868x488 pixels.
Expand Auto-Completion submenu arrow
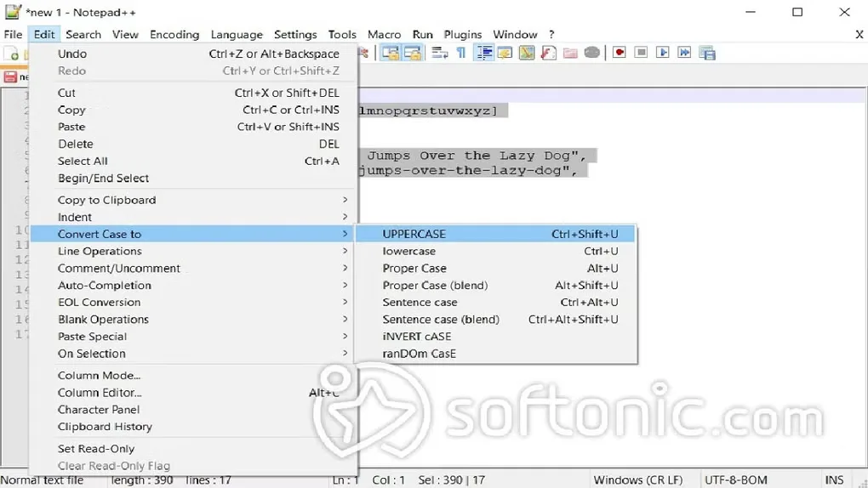tap(345, 285)
